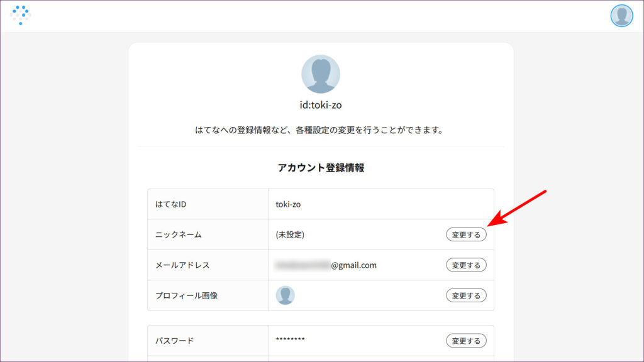Select the はてなID row label
The image size is (644, 362).
tap(170, 204)
